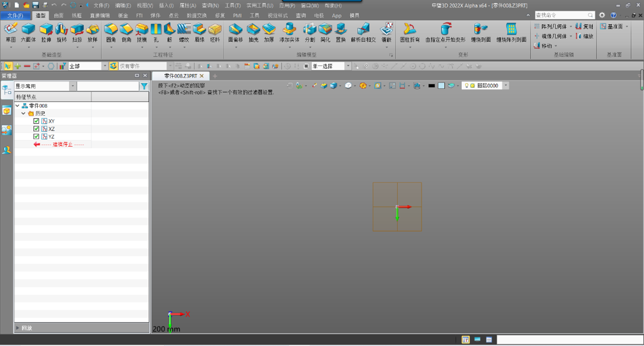This screenshot has height=346, width=644.
Task: Open the 全部 filter dropdown
Action: tap(105, 66)
